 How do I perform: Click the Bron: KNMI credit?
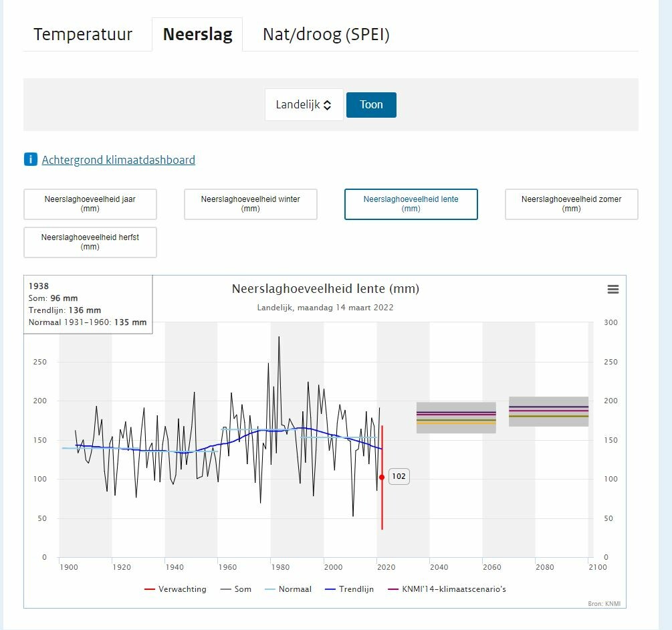(603, 604)
